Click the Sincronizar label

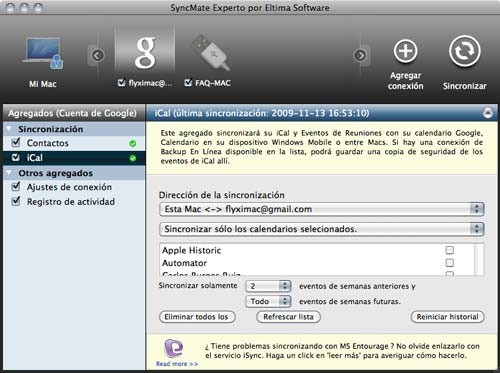click(464, 86)
